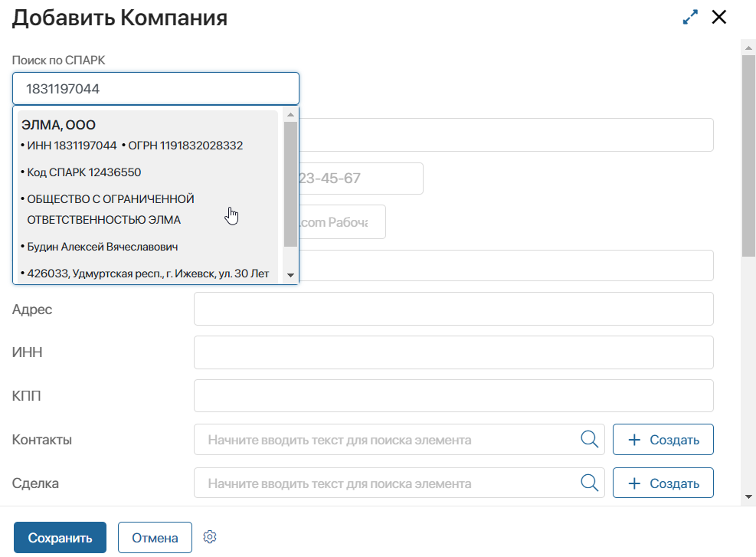Screen dimensions: 756x557
Task: Cancel the form using Отмена button
Action: click(155, 537)
